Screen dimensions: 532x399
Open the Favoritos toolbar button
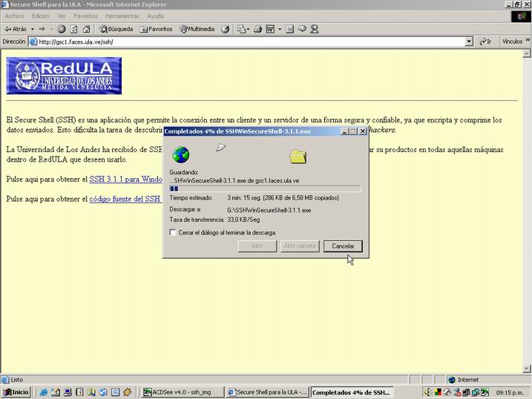pyautogui.click(x=156, y=29)
